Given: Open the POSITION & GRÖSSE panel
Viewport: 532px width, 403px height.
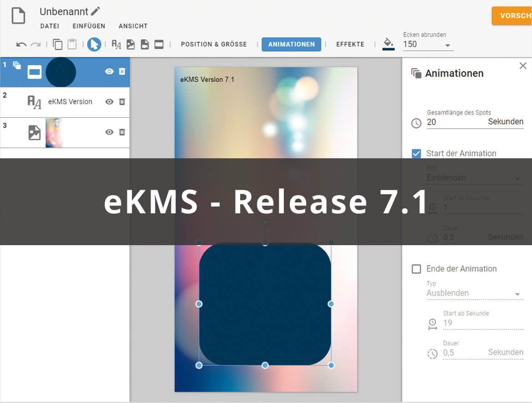Looking at the screenshot, I should tap(214, 44).
